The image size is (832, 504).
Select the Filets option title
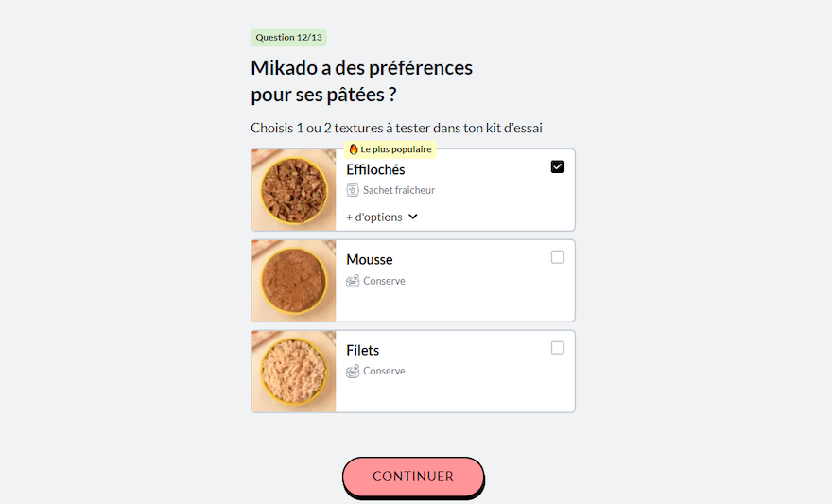363,351
